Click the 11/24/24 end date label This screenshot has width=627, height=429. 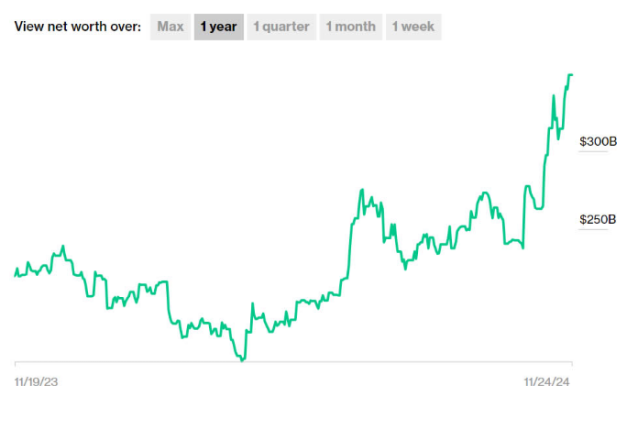[x=548, y=381]
